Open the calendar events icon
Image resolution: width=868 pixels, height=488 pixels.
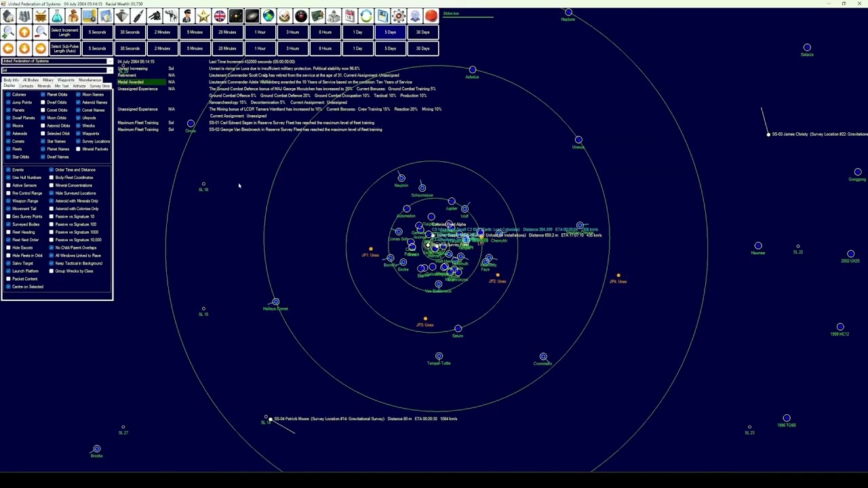[350, 16]
